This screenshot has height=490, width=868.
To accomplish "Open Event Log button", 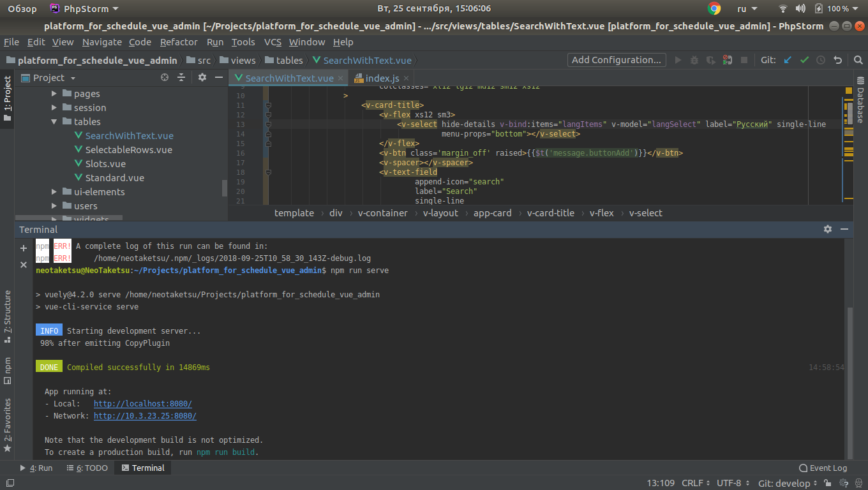I will [823, 468].
